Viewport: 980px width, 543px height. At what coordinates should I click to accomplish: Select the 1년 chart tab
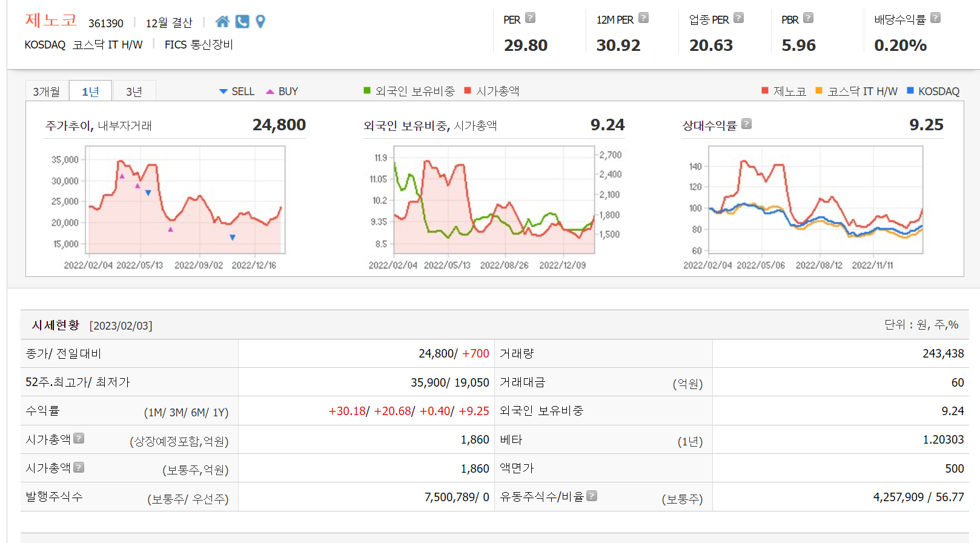(90, 91)
